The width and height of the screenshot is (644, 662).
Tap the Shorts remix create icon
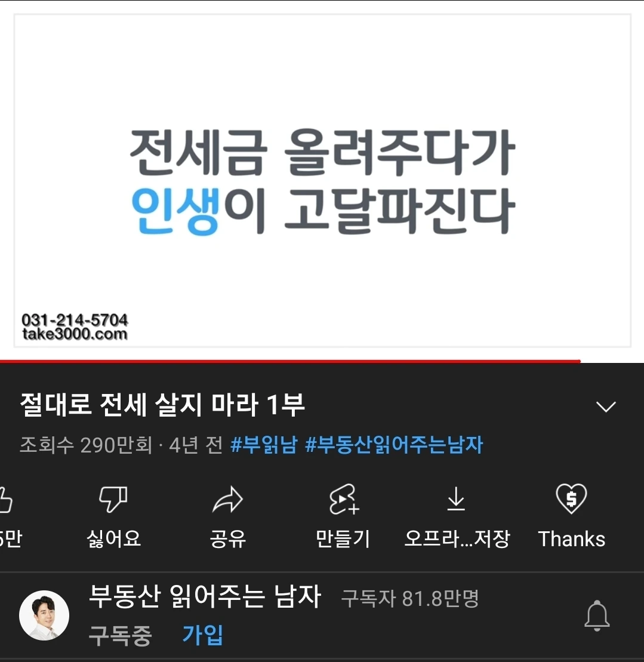point(344,500)
